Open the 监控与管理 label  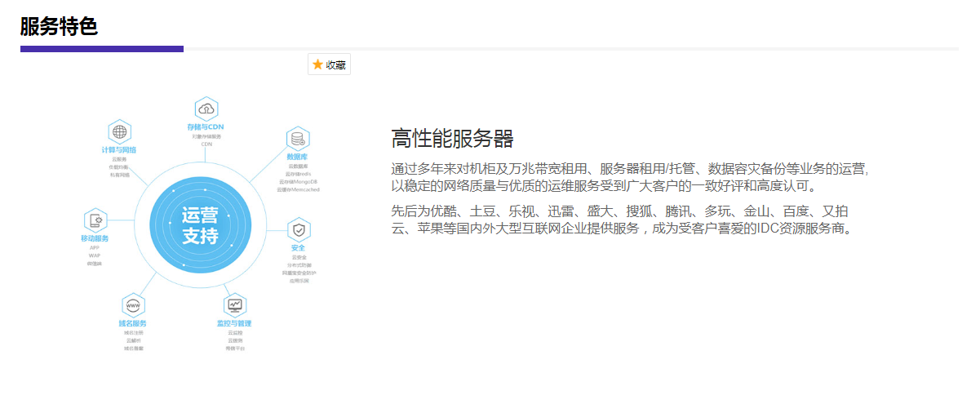[235, 324]
